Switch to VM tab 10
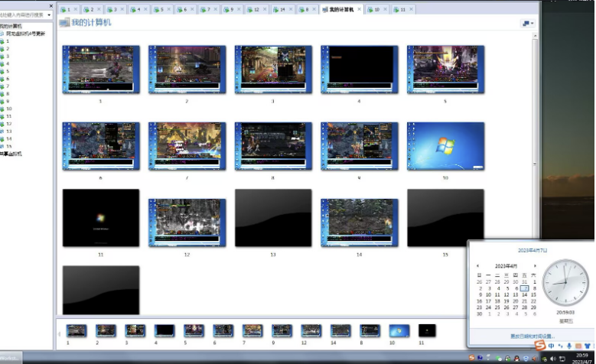 [x=376, y=9]
